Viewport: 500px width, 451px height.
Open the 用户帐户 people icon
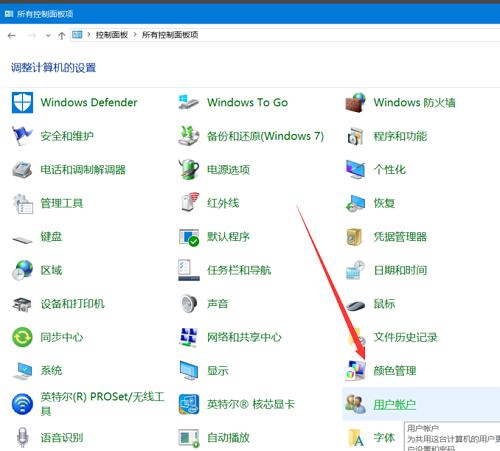click(x=355, y=404)
